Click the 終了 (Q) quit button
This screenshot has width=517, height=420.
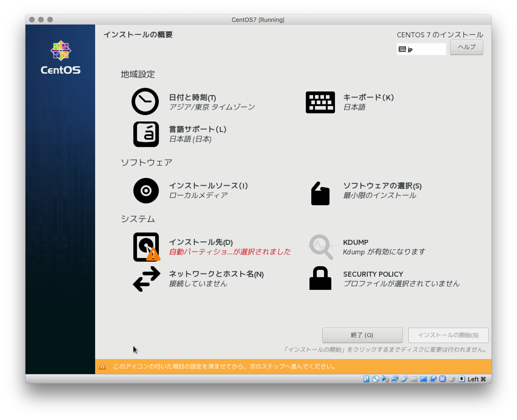(x=362, y=335)
